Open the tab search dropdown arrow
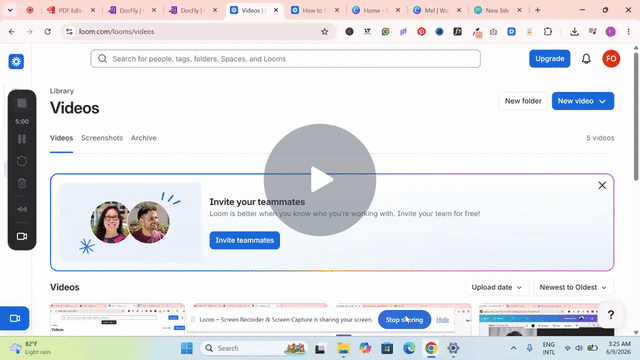The image size is (640, 360). 10,10
